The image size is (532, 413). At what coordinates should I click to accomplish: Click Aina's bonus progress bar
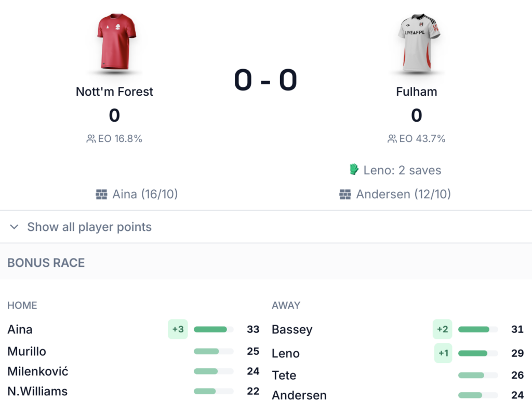[214, 329]
